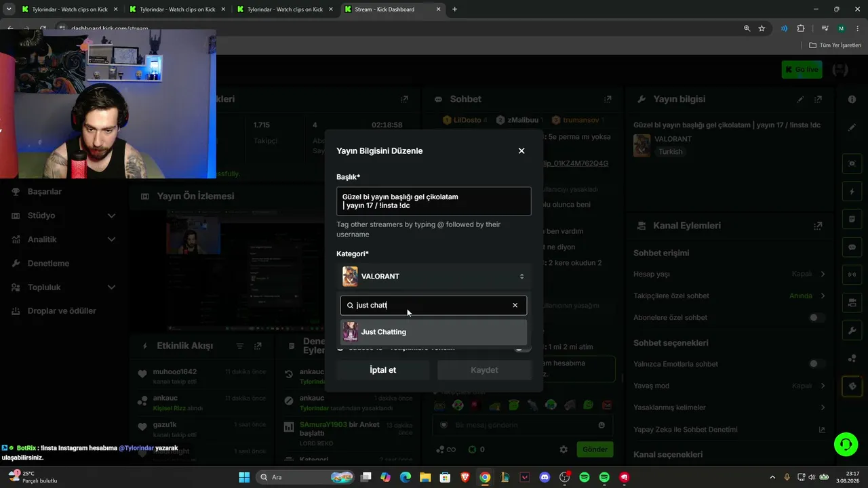
Task: Open the Windows Start menu
Action: (x=245, y=477)
